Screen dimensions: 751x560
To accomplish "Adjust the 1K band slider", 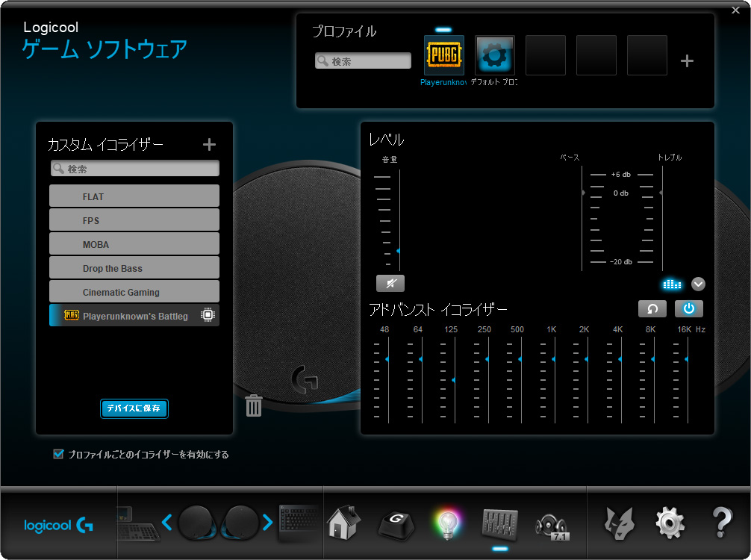I will tap(554, 359).
